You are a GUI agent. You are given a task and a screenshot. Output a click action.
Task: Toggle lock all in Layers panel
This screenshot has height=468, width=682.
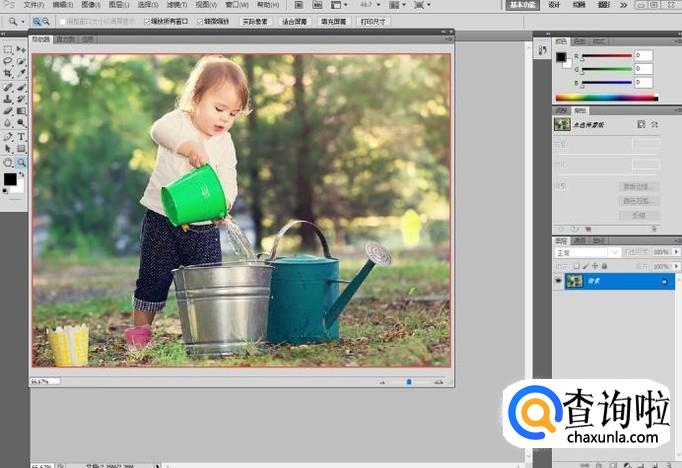[604, 266]
